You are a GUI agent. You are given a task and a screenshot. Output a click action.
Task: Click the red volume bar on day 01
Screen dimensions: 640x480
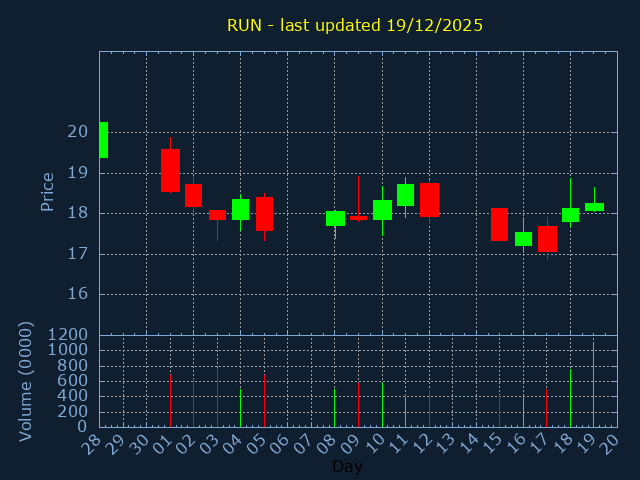point(170,400)
